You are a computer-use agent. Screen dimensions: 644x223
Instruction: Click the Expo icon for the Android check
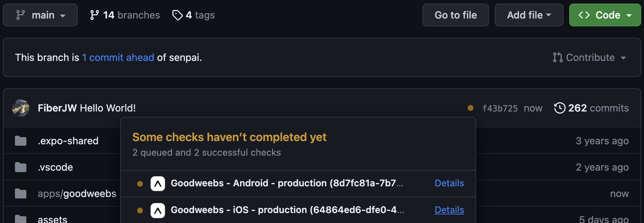pyautogui.click(x=157, y=183)
